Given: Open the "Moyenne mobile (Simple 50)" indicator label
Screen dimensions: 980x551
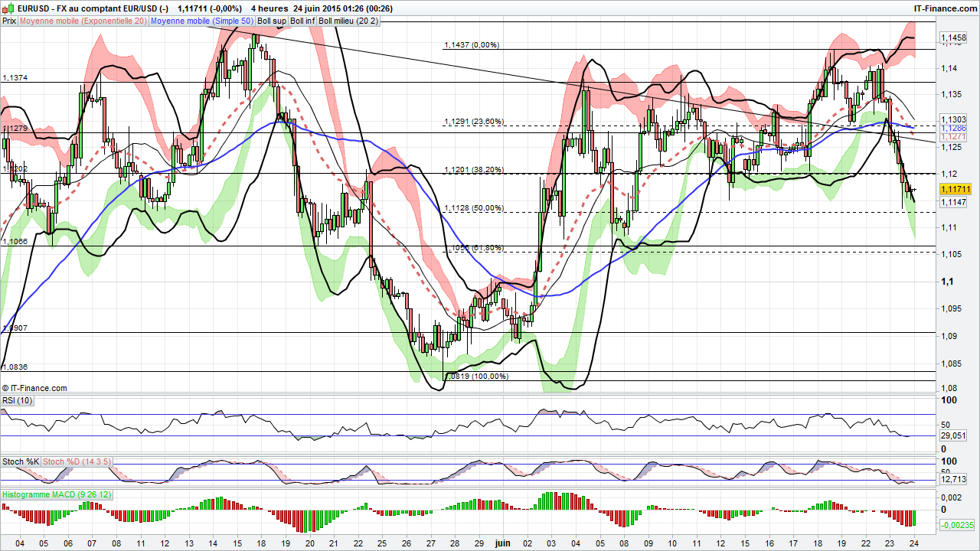Looking at the screenshot, I should click(199, 21).
